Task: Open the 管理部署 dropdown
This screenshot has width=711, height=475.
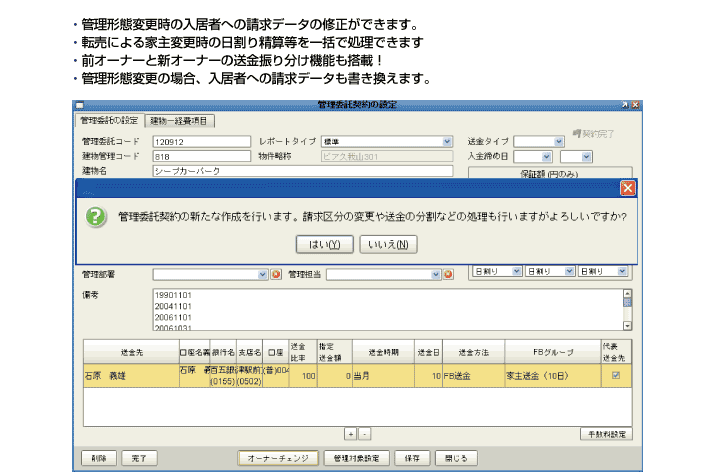Action: click(x=262, y=275)
